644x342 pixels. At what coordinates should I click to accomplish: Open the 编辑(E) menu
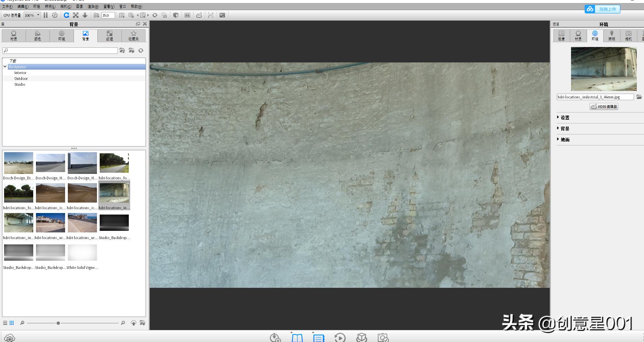[23, 7]
